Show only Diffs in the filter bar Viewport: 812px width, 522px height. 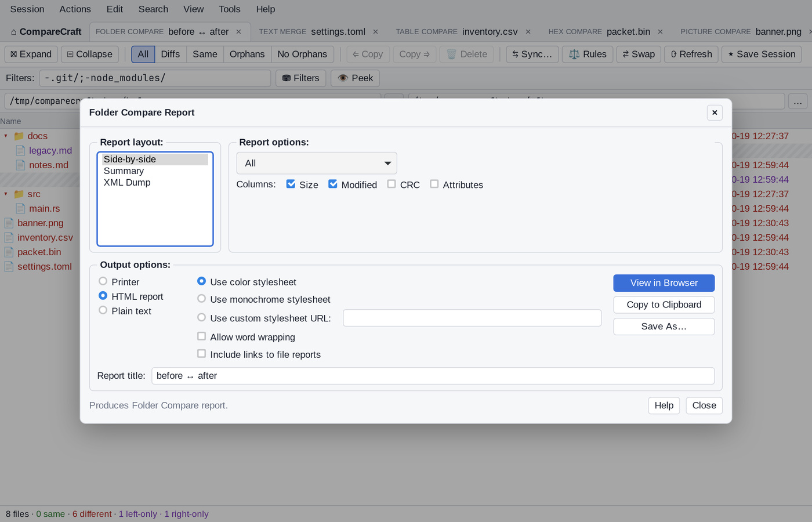pos(171,54)
